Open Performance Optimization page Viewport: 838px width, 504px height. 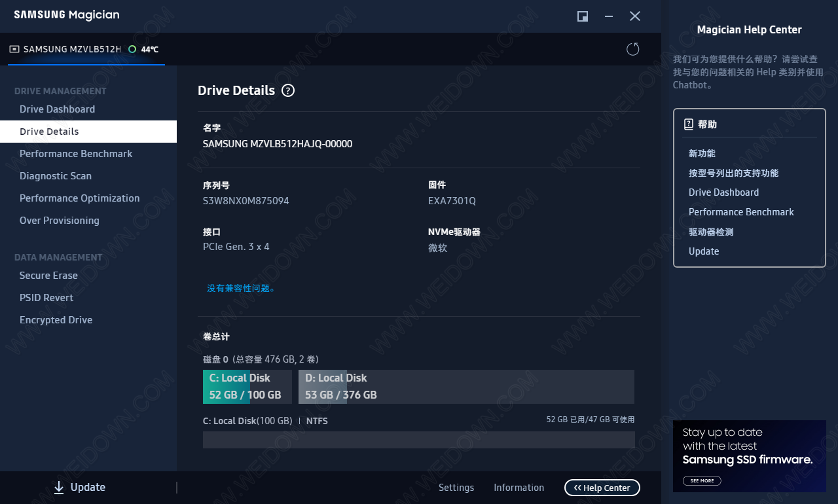(x=79, y=198)
